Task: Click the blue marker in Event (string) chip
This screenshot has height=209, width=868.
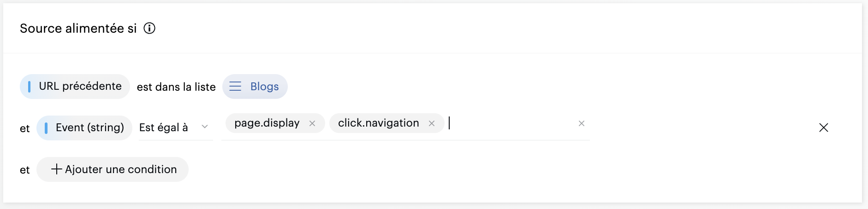Action: (46, 128)
